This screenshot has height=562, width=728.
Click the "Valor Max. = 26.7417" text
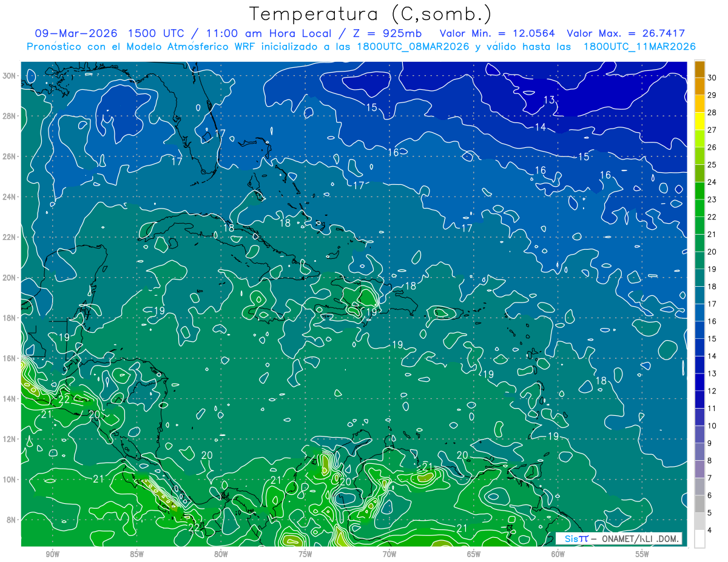pos(627,33)
